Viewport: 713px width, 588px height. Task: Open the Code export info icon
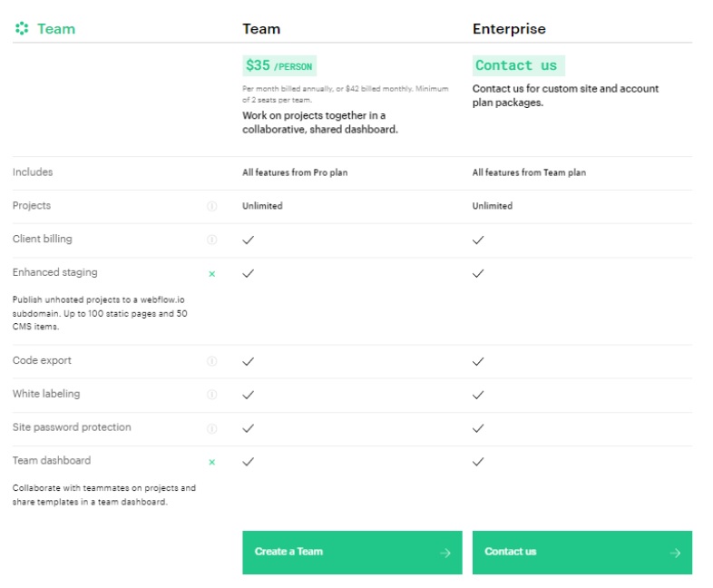tap(212, 361)
